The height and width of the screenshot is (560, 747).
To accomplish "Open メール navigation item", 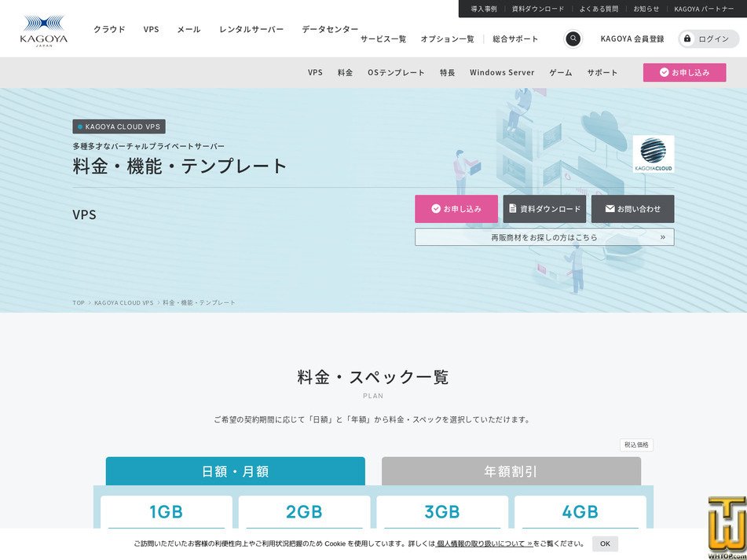I will (x=189, y=29).
